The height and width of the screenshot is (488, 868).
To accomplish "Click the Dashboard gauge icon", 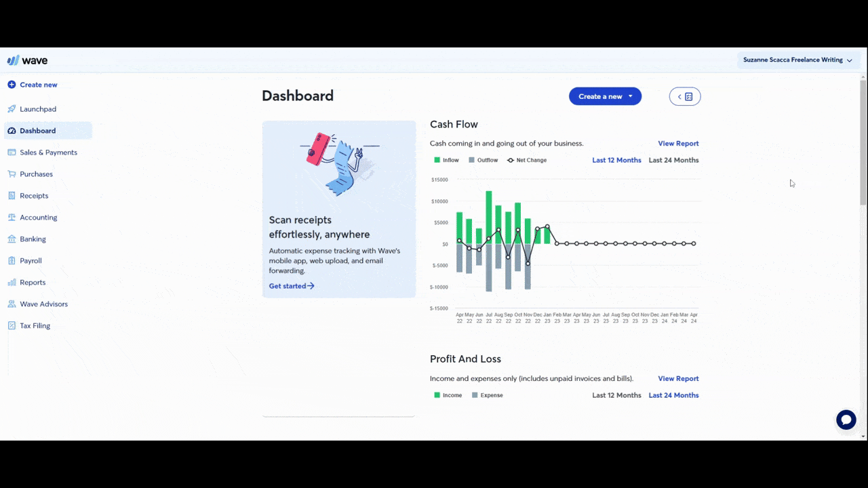I will click(x=12, y=131).
